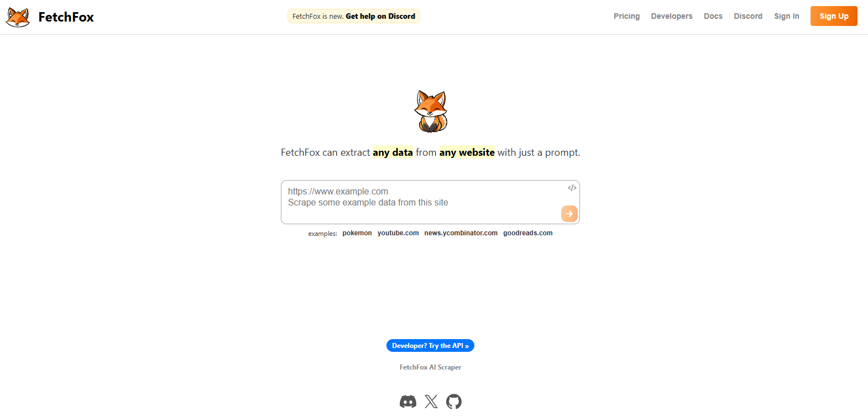Click the code brackets icon in prompt box
868x417 pixels.
(x=572, y=188)
